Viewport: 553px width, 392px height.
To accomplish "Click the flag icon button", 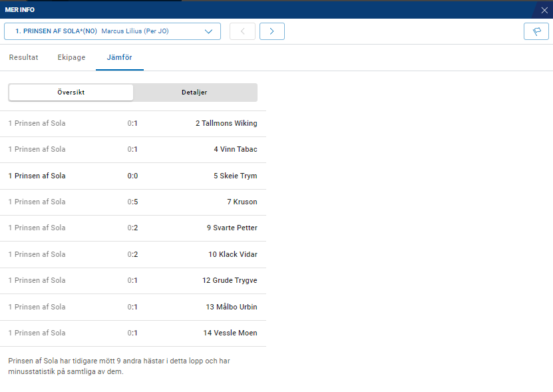I will [536, 31].
